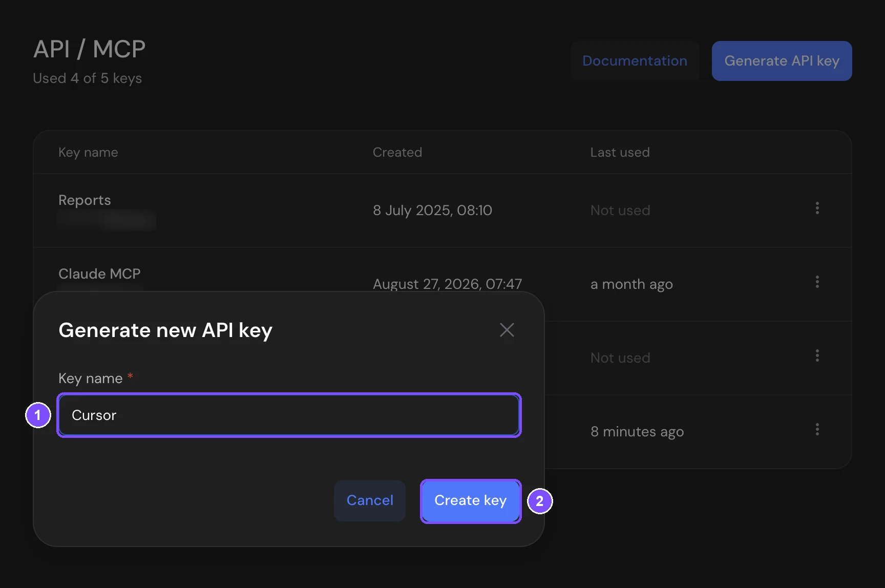Click the 'Key name' column header in the table

click(x=88, y=152)
